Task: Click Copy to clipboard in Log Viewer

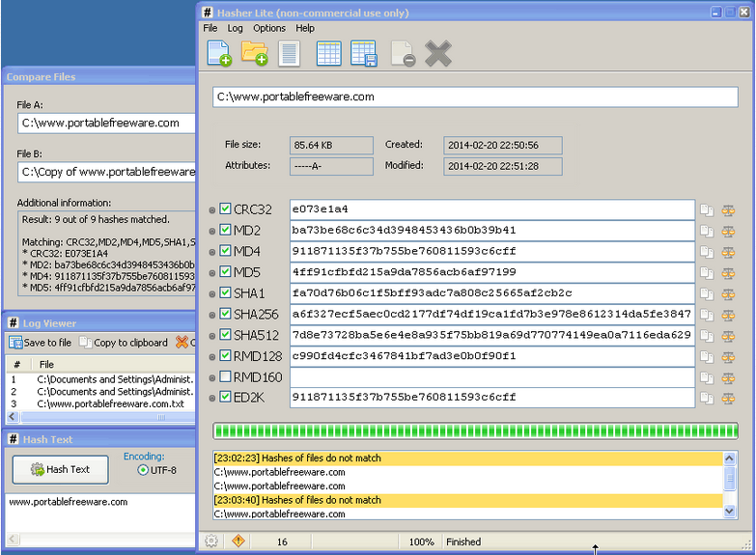Action: point(124,343)
